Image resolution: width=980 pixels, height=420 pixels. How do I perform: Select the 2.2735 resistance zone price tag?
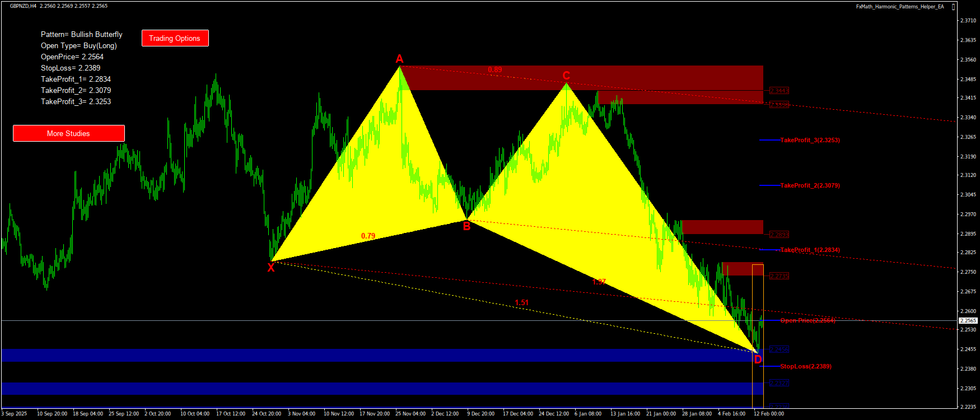[779, 276]
